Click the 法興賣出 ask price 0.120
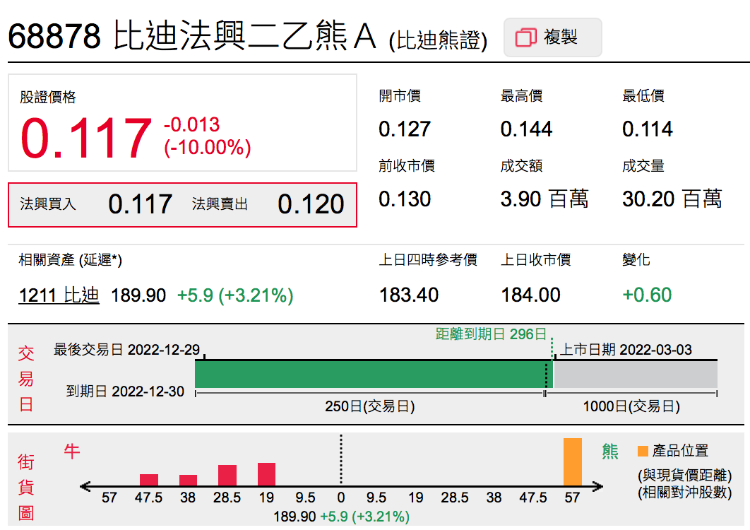Image resolution: width=750 pixels, height=530 pixels. click(311, 204)
